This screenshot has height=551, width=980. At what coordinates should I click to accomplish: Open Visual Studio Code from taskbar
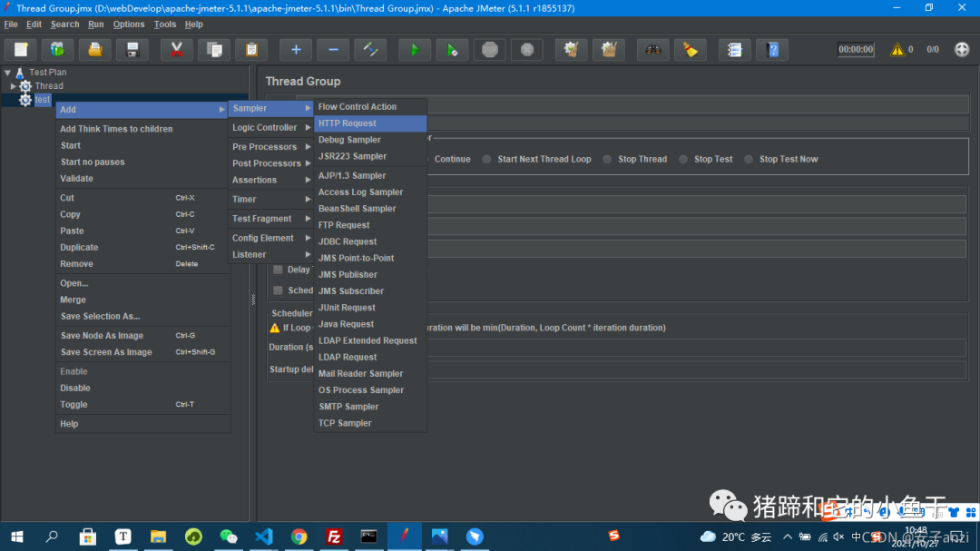pyautogui.click(x=264, y=536)
